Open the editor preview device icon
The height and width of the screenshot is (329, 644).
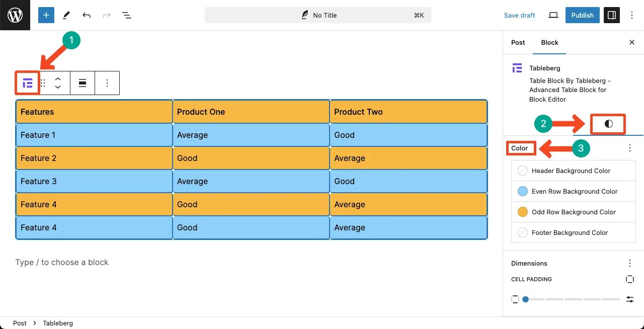[553, 15]
